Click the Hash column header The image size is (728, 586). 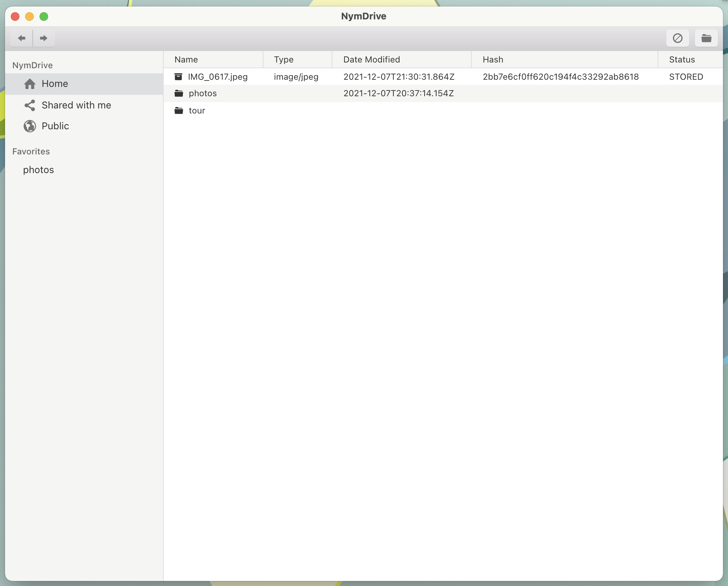coord(493,60)
